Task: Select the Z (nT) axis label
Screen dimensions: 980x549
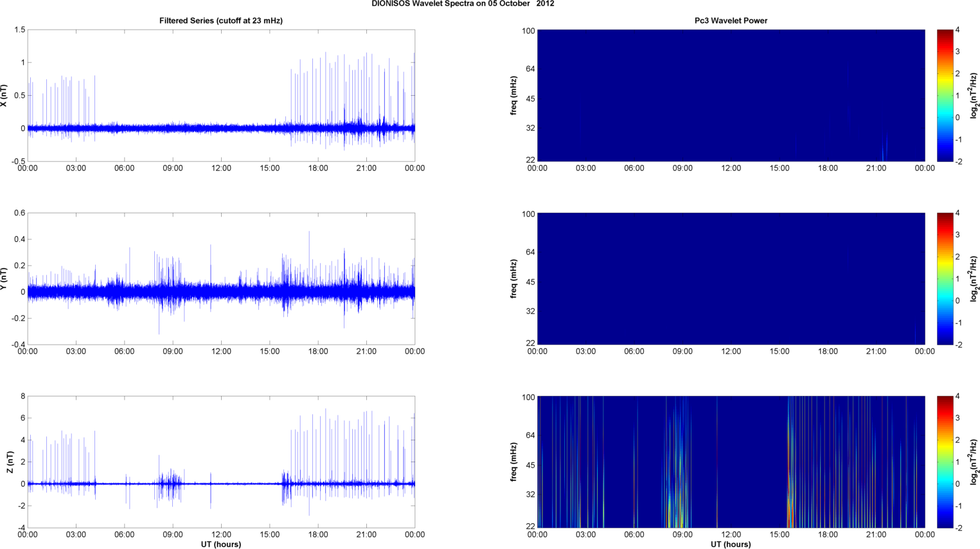Action: coord(10,462)
